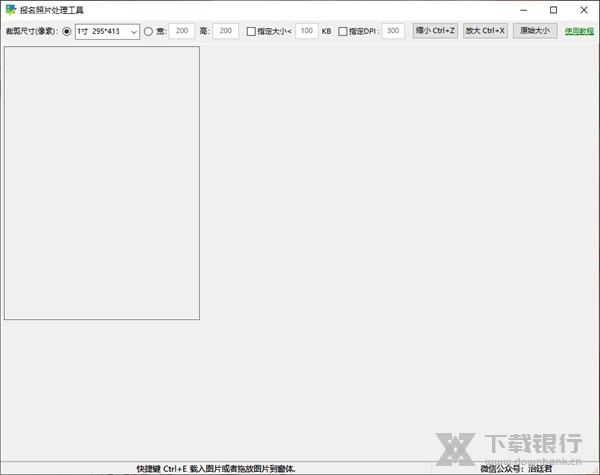
Task: Click the width (宽) input field
Action: [x=181, y=31]
